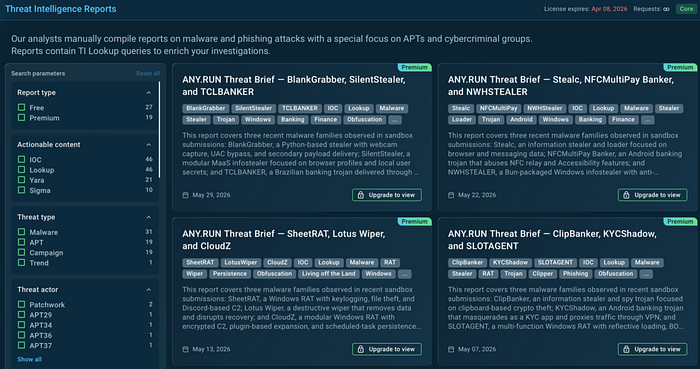The image size is (700, 369).
Task: Select the Trend threat type checkbox
Action: (x=21, y=263)
